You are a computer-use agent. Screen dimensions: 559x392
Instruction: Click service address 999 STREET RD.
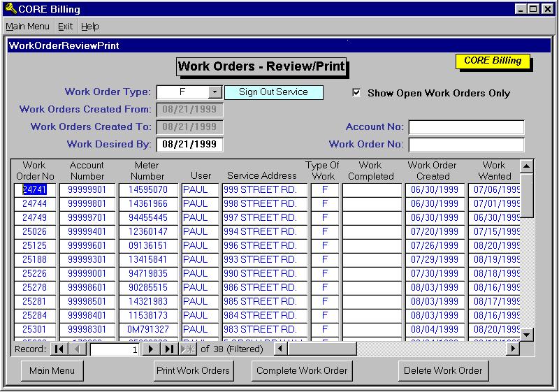point(265,189)
